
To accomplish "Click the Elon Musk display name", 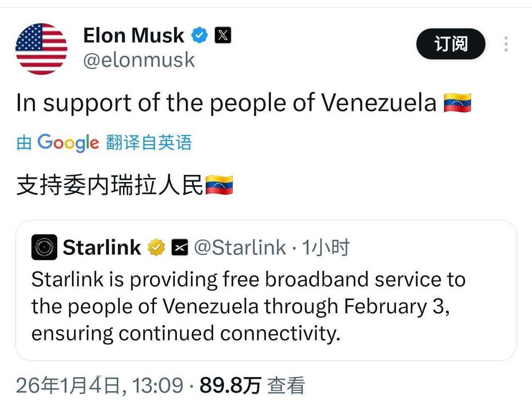I will click(x=133, y=35).
